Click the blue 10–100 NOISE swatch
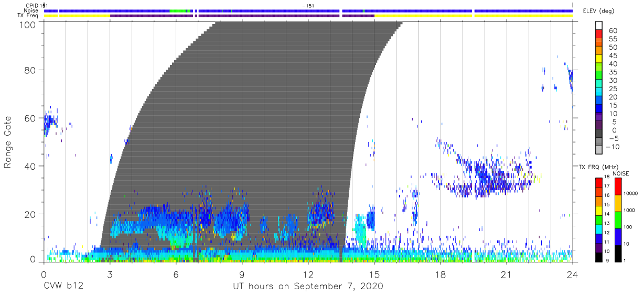644x297 pixels. (618, 237)
